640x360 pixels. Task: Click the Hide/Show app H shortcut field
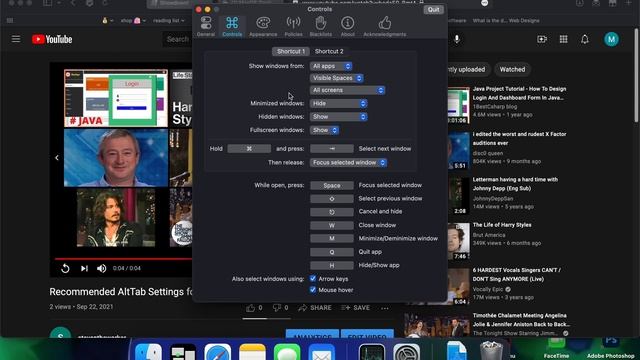click(332, 265)
